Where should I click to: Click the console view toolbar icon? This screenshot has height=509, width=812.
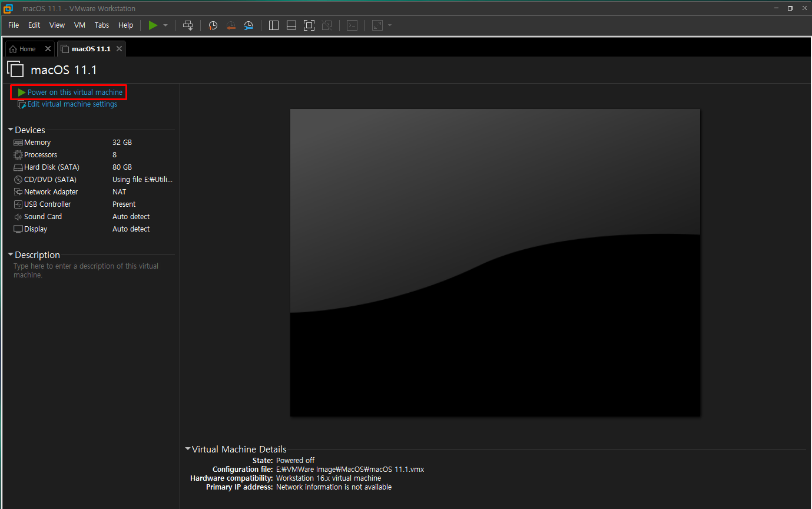point(352,25)
